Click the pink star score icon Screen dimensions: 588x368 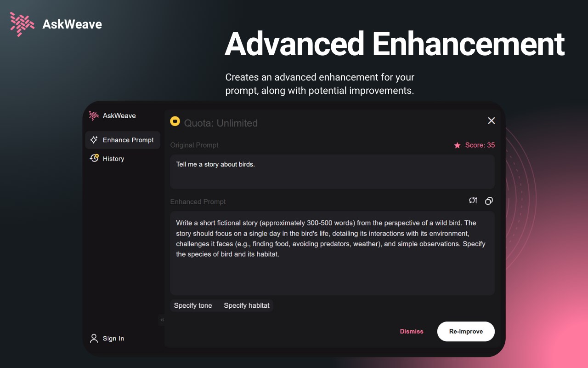457,145
